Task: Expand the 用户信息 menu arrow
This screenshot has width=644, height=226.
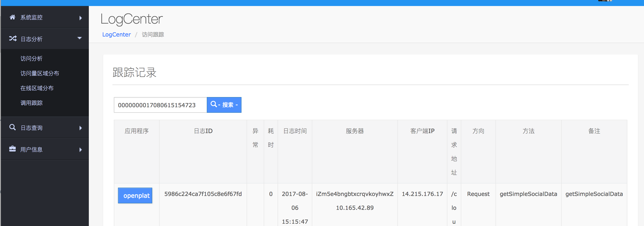Action: pos(80,150)
